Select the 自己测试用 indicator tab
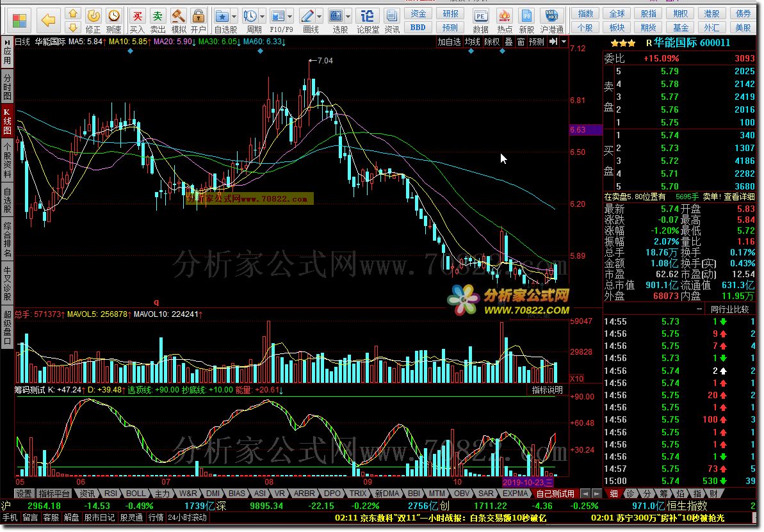 [x=555, y=494]
